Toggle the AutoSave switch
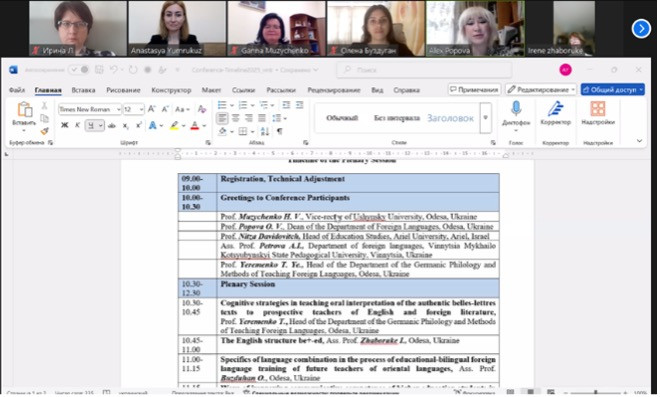 (79, 70)
